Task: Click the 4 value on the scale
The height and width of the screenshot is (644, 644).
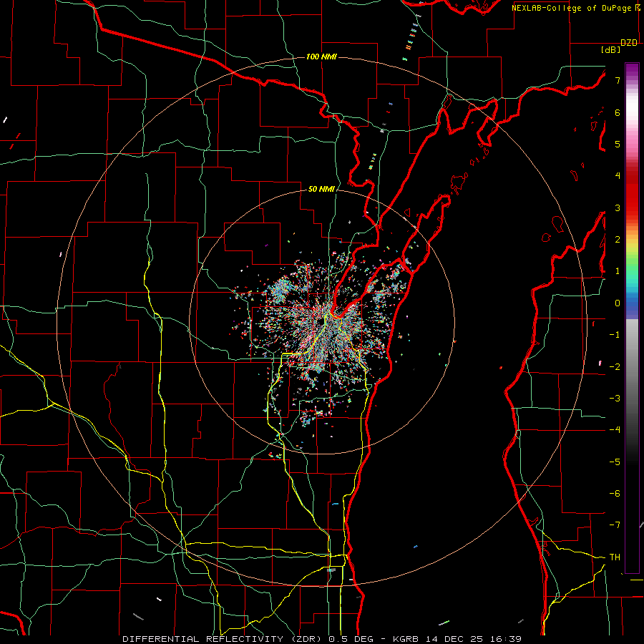Action: point(618,176)
